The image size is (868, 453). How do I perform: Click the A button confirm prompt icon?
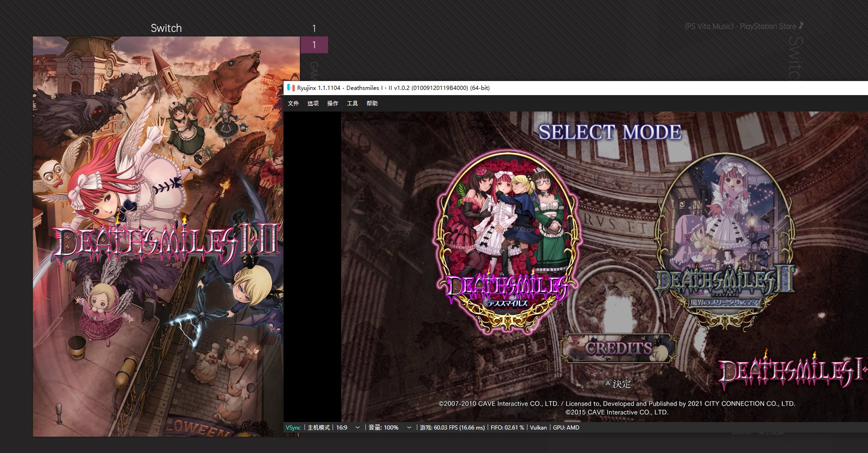608,384
